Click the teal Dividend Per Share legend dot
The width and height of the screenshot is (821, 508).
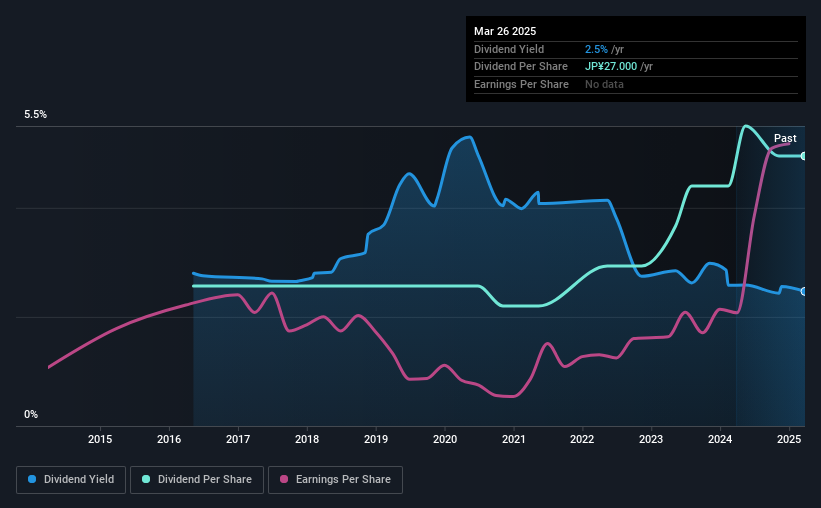[146, 479]
